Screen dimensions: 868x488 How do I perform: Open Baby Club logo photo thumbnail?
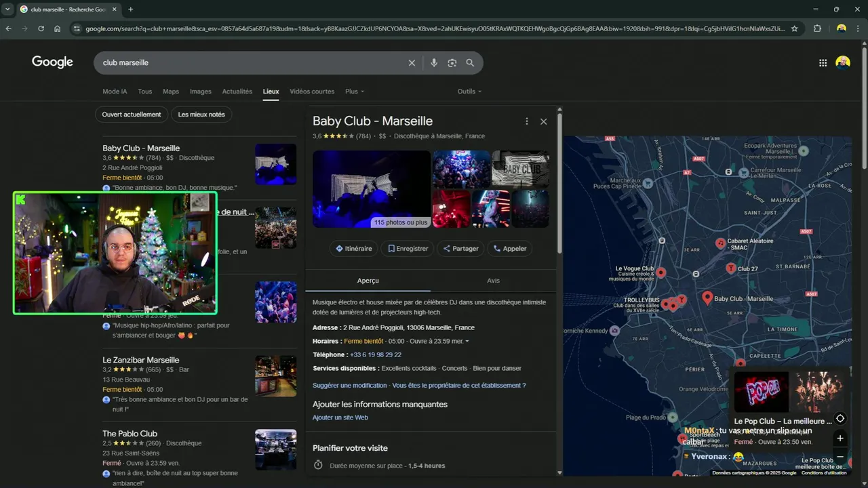point(520,169)
